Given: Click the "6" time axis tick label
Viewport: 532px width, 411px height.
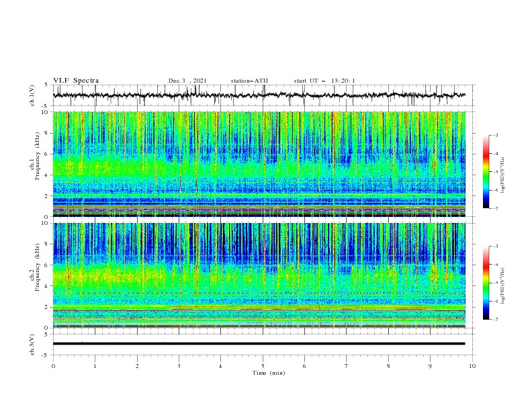Looking at the screenshot, I should [304, 366].
